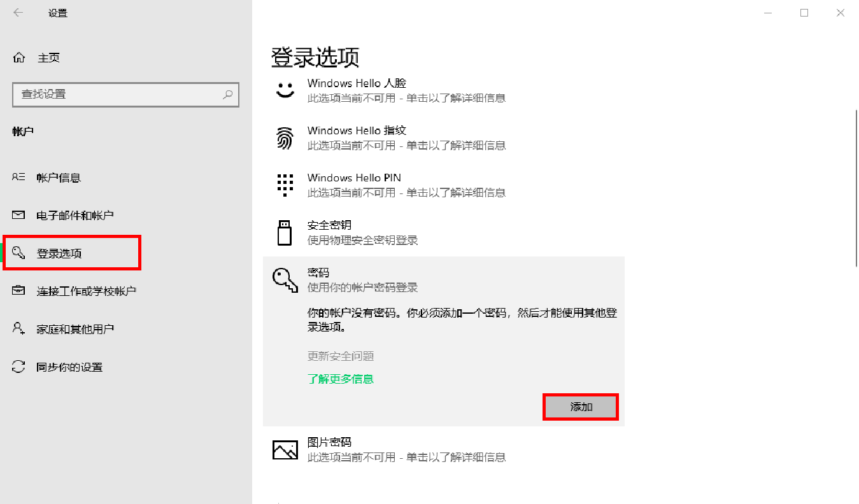This screenshot has height=504, width=859.
Task: Click the Windows Hello 人脸 smiley icon
Action: pyautogui.click(x=285, y=90)
